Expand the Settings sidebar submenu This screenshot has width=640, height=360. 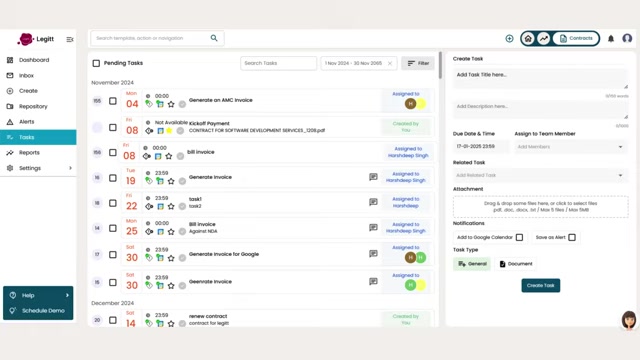point(70,168)
